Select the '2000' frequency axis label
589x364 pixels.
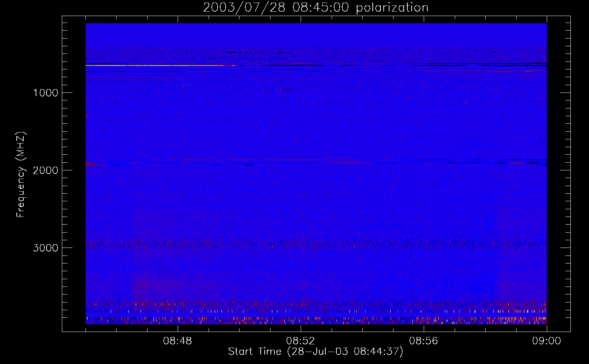click(46, 170)
